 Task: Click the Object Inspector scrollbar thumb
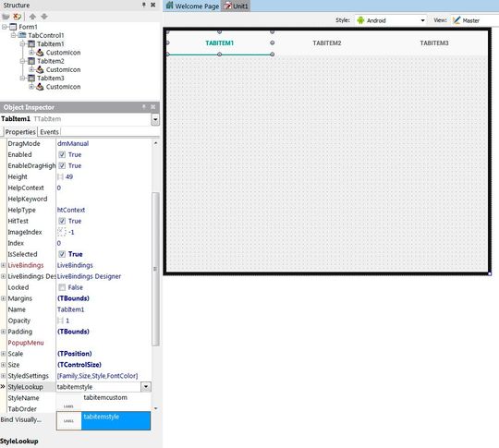click(x=155, y=269)
